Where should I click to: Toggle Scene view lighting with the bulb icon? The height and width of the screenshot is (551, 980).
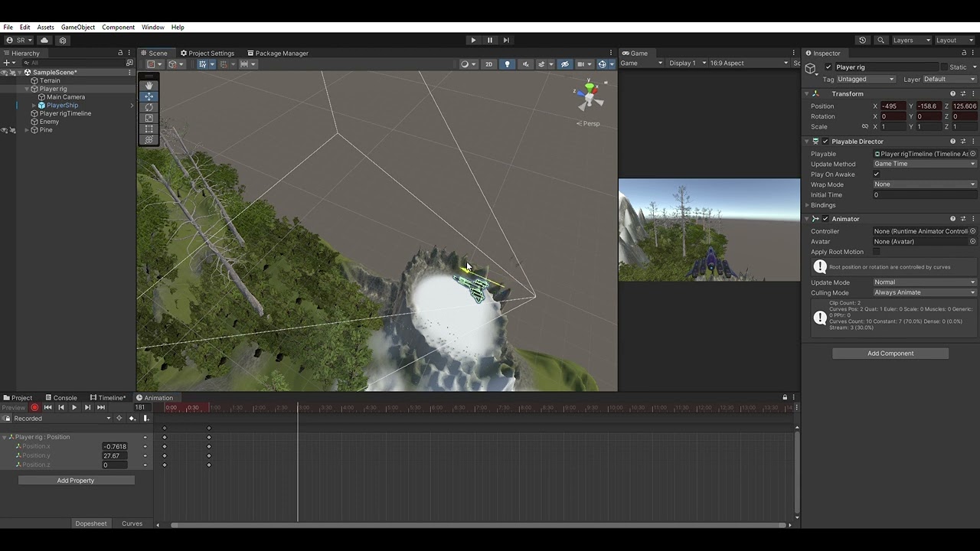[508, 64]
